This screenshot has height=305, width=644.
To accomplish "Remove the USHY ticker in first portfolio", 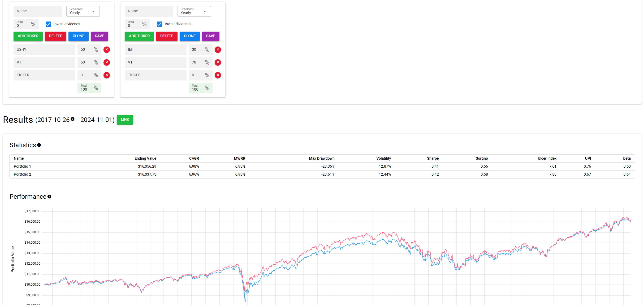I will pos(107,50).
